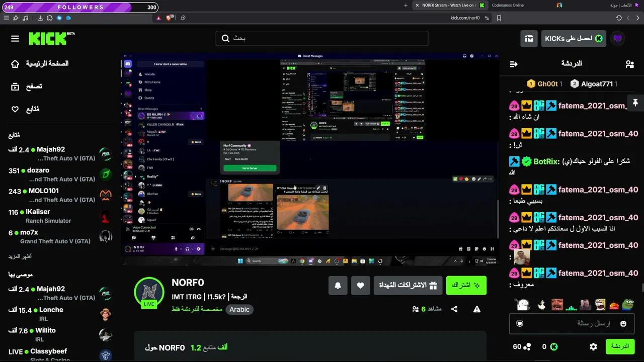Open Classybeef recommended channel
The image size is (644, 362).
[x=60, y=355]
